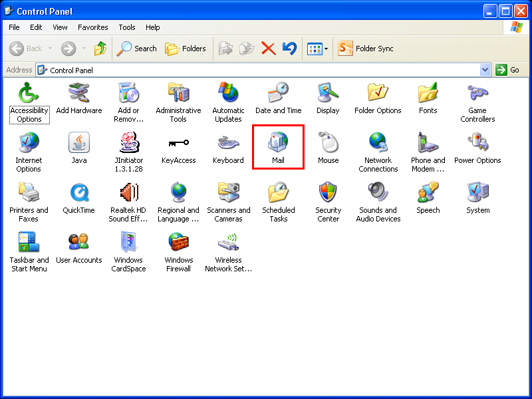
Task: Open the File menu
Action: pyautogui.click(x=14, y=27)
